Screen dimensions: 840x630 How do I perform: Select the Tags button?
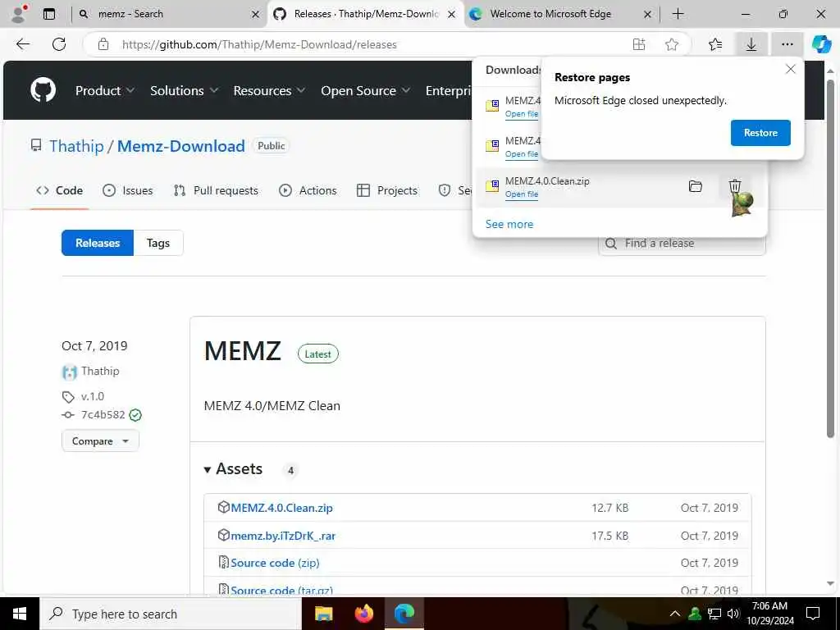[x=158, y=243]
